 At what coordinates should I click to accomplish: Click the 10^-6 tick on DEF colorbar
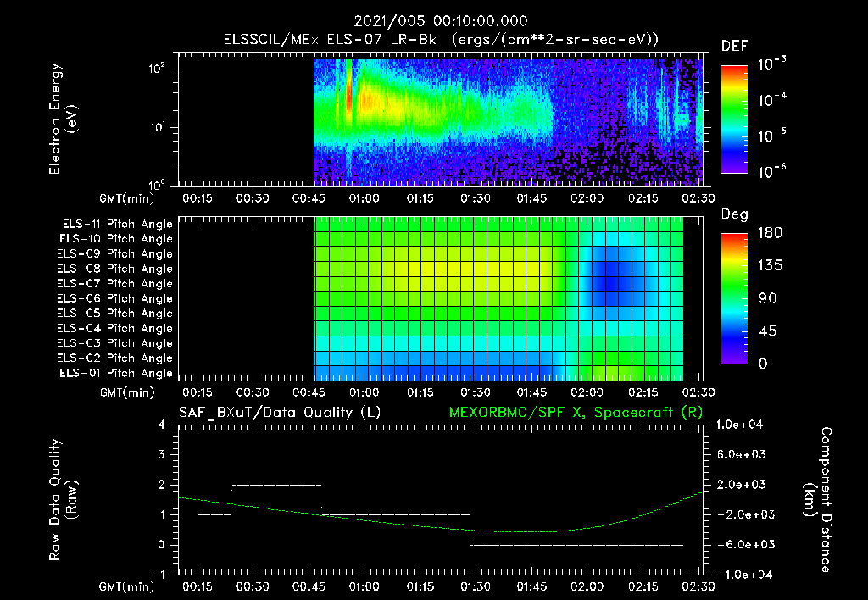(x=771, y=171)
